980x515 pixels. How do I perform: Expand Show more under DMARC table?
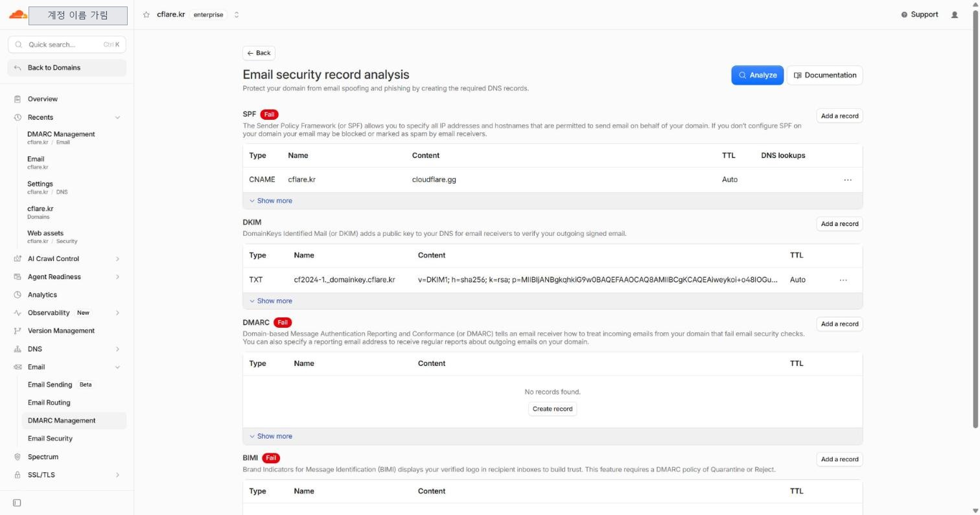(271, 436)
